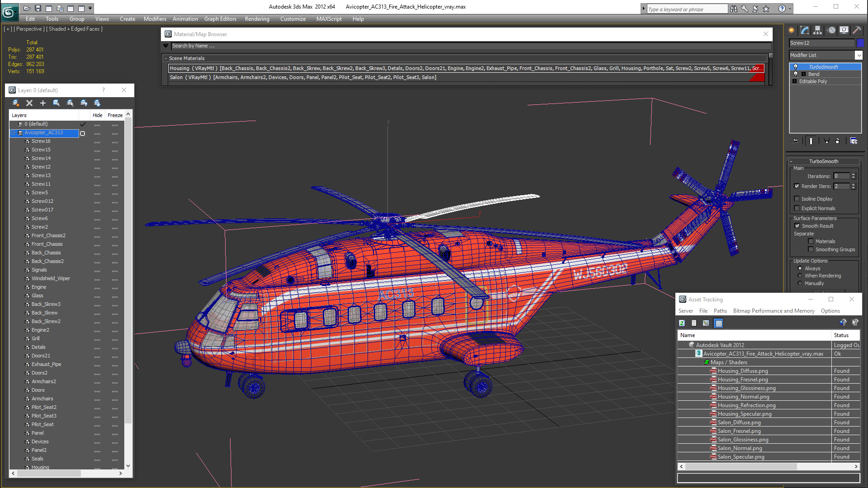Open the Create command panel tab
This screenshot has width=868, height=488.
[792, 30]
